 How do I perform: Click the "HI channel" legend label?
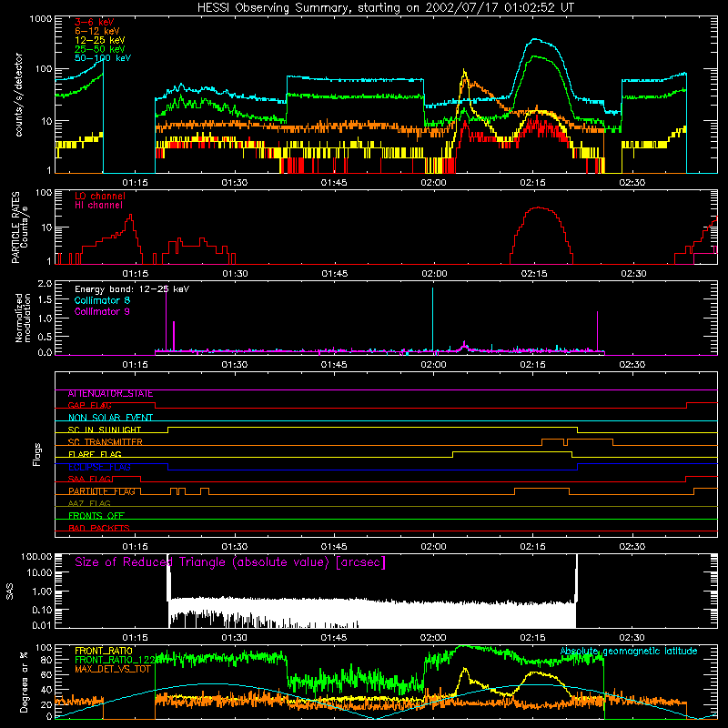98,206
